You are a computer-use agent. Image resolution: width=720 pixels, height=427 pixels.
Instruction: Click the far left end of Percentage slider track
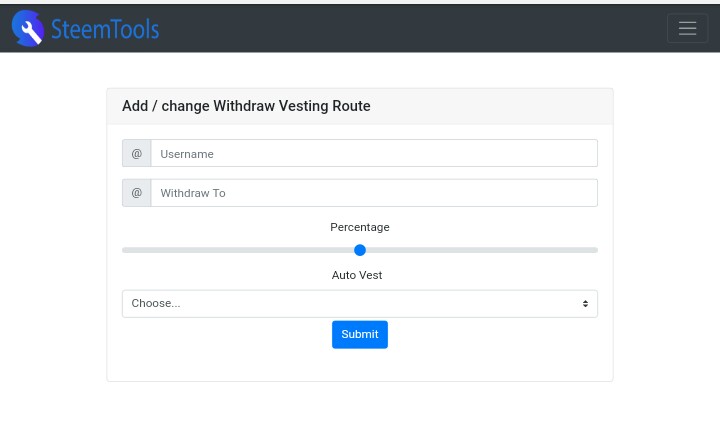tap(125, 250)
